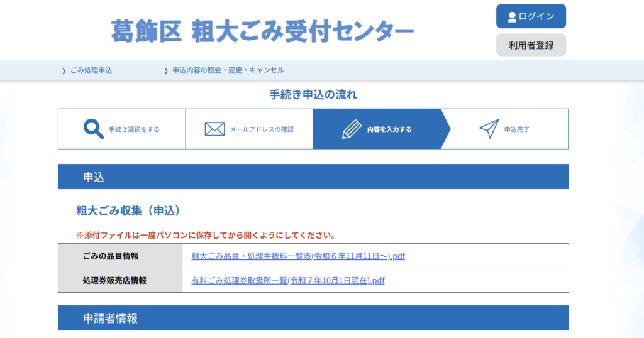Click the magnifying glass step icon
Viewport: 644px width, 338px height.
[94, 129]
